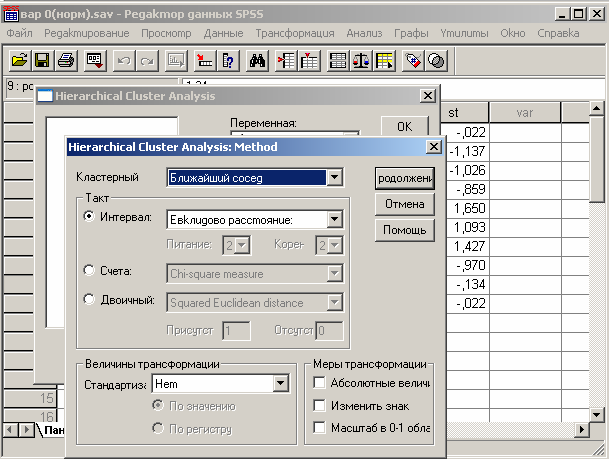Open the Данные menu

tap(223, 33)
